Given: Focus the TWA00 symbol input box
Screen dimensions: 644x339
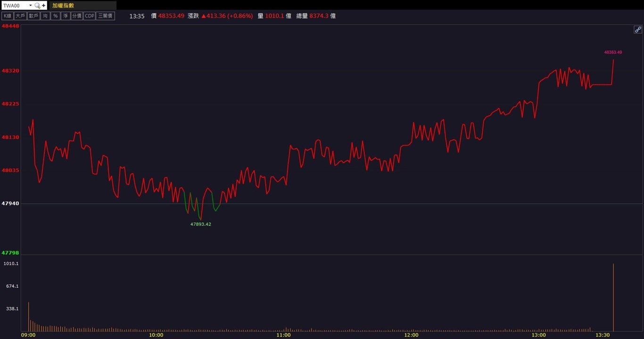Looking at the screenshot, I should point(15,6).
